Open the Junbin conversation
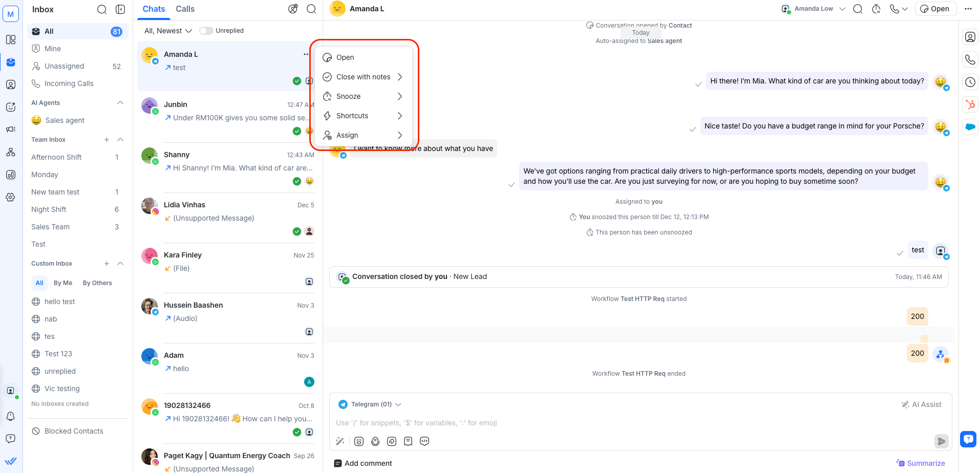The width and height of the screenshot is (980, 473). (x=225, y=111)
